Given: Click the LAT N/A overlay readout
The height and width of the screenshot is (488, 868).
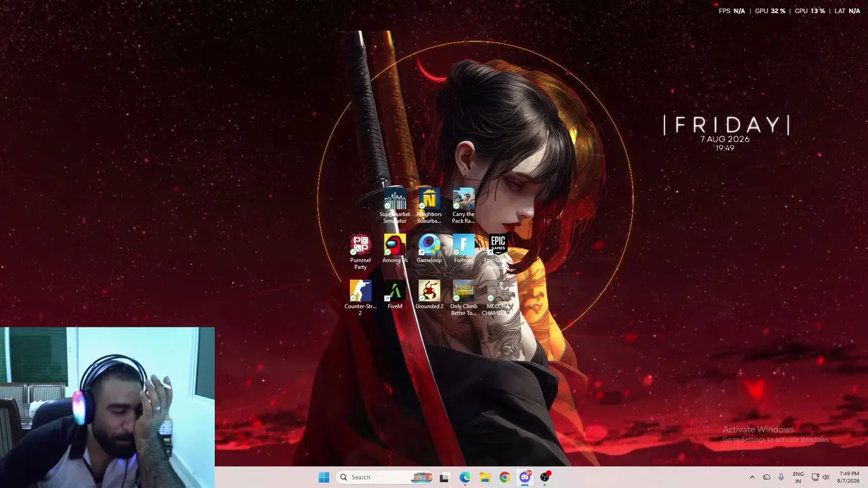Looking at the screenshot, I should point(848,11).
